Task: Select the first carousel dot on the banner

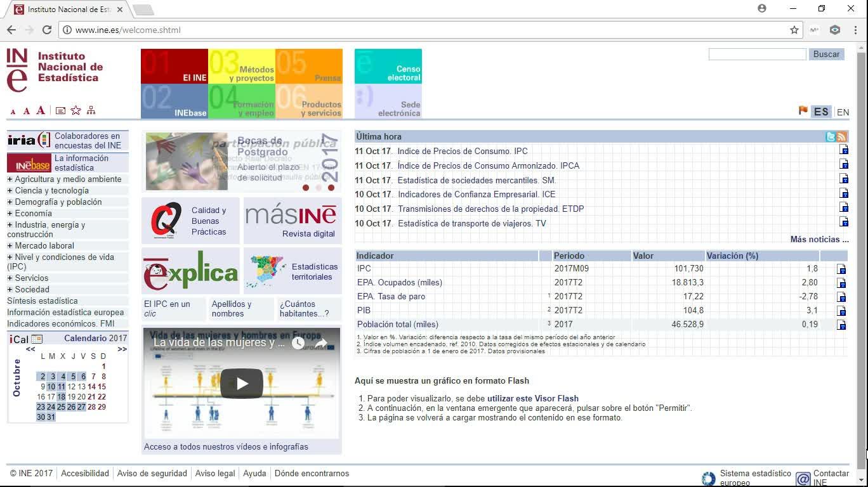Action: (x=306, y=188)
